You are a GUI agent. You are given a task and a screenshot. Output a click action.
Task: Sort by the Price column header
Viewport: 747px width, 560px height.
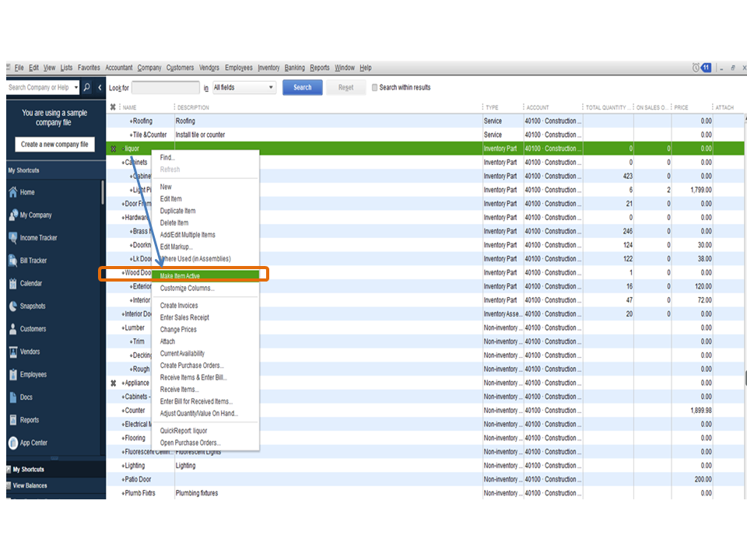[681, 107]
